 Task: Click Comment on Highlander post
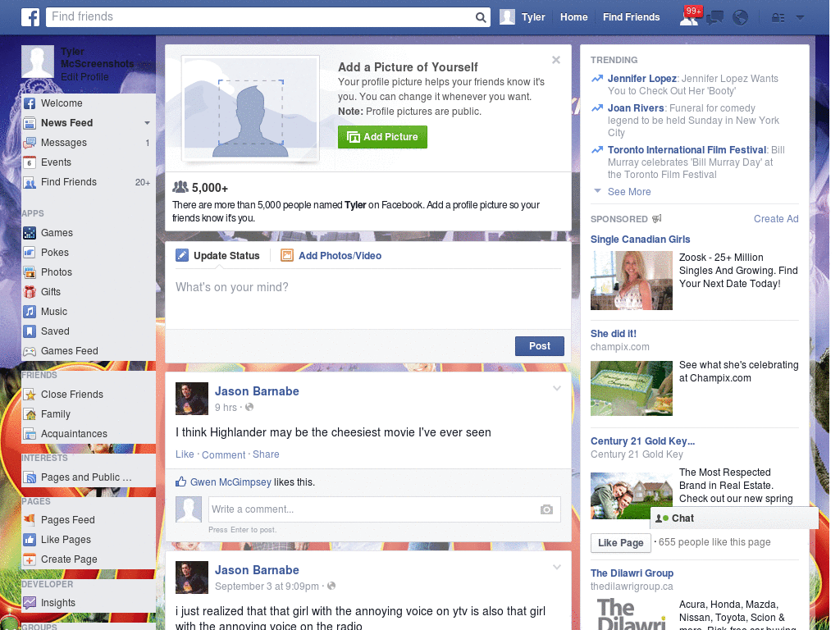point(223,454)
